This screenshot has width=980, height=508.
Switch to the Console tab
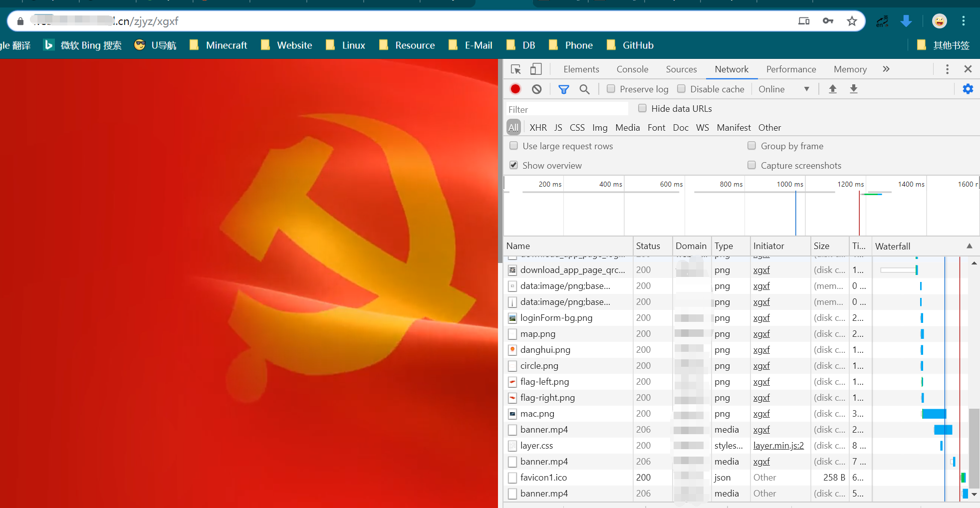point(632,69)
